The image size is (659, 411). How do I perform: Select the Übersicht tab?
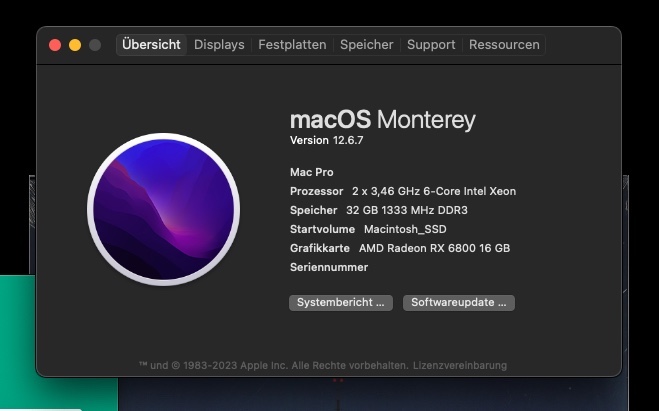click(151, 45)
